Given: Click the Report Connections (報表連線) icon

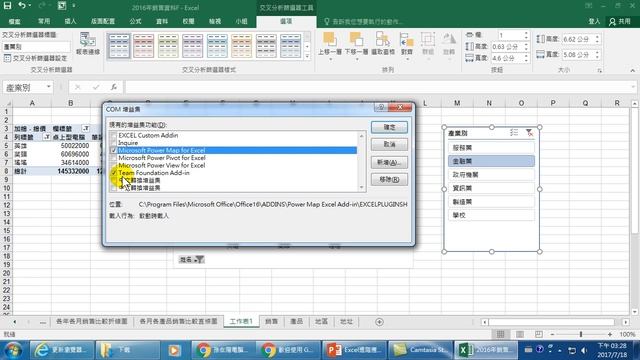Looking at the screenshot, I should pyautogui.click(x=88, y=44).
